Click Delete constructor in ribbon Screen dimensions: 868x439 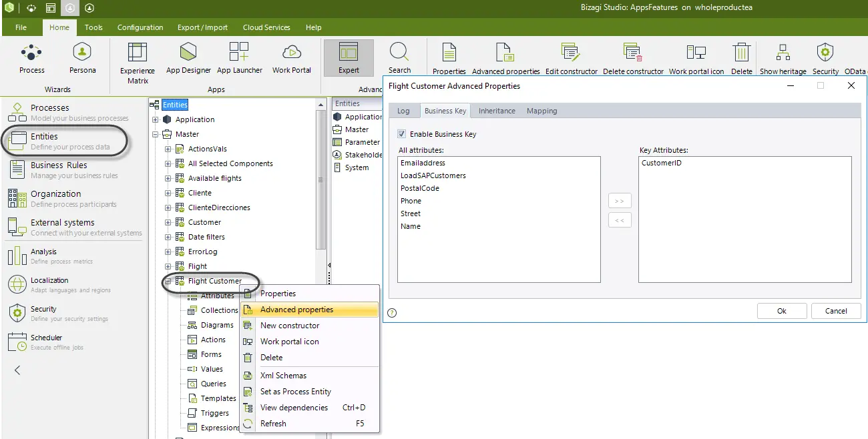point(633,59)
